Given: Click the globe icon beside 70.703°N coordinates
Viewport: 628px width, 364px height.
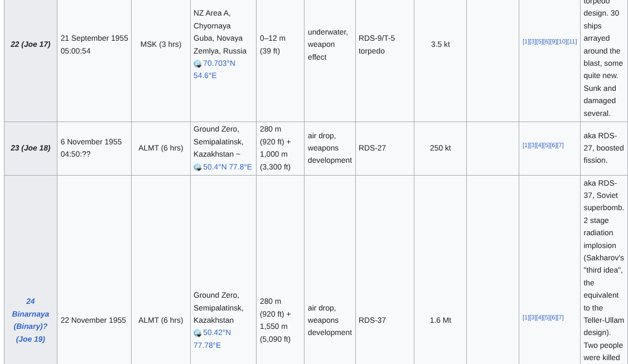Looking at the screenshot, I should point(197,64).
